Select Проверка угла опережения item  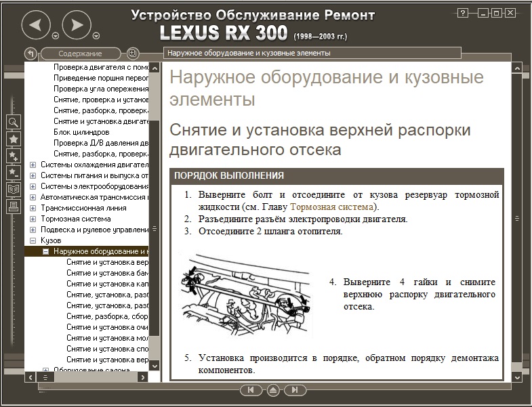[101, 89]
